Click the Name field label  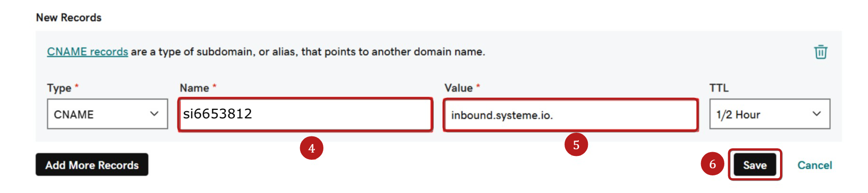pos(195,88)
